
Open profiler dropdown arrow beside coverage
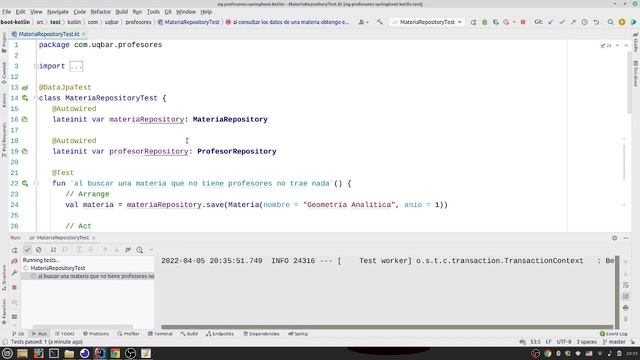coord(513,22)
